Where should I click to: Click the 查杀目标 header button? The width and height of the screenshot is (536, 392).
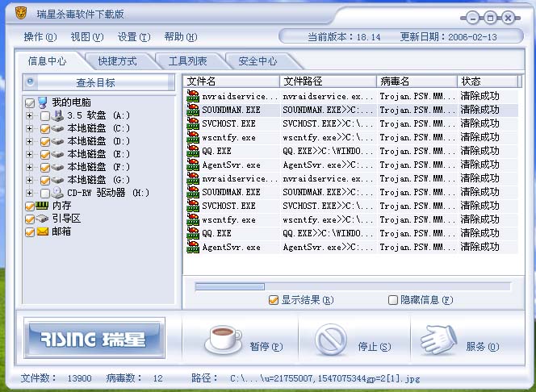coord(98,82)
